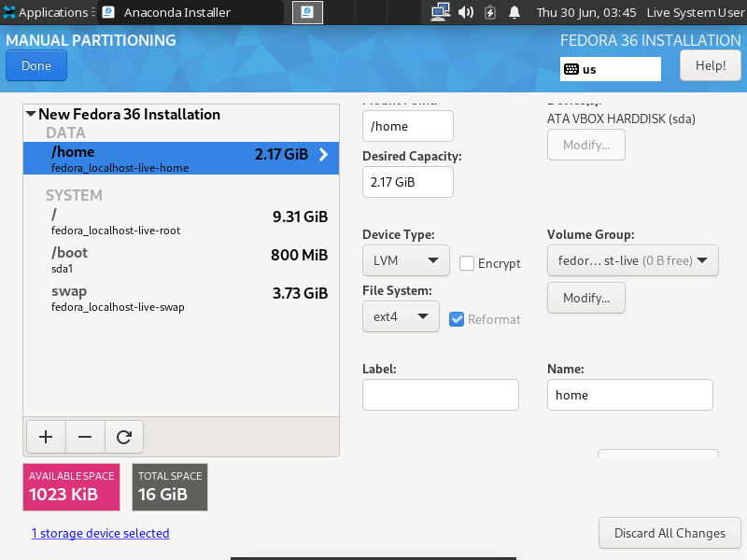Screen dimensions: 747x560
Task: Click the reload storage configuration icon
Action: (x=123, y=437)
